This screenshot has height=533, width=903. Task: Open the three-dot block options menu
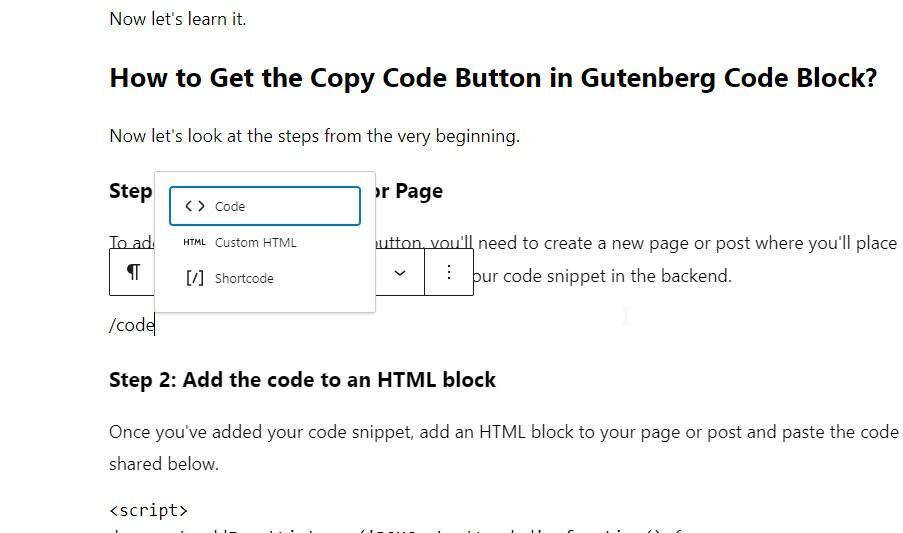pos(449,273)
